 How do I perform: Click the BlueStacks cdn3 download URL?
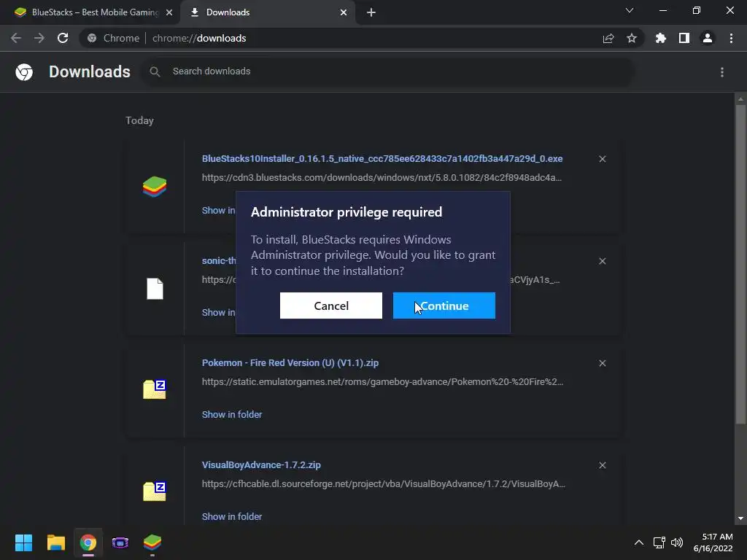tap(382, 178)
